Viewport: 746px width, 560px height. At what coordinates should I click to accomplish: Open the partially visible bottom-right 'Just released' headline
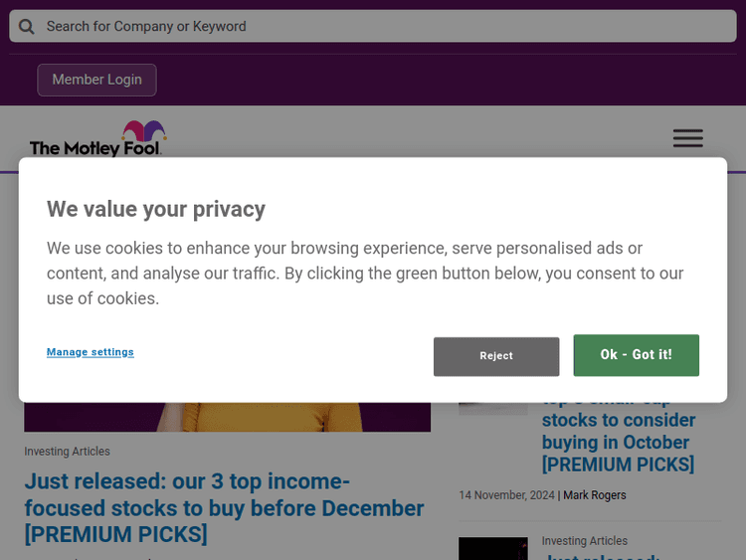tap(602, 555)
